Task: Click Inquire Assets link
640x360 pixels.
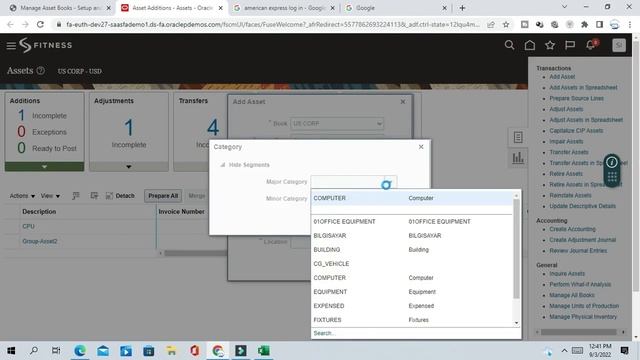Action: 567,273
